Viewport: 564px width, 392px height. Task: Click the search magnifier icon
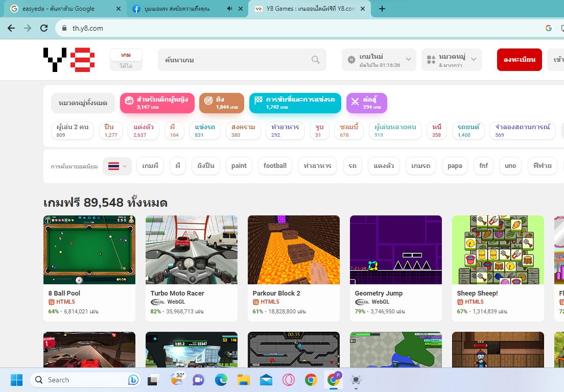pos(316,60)
